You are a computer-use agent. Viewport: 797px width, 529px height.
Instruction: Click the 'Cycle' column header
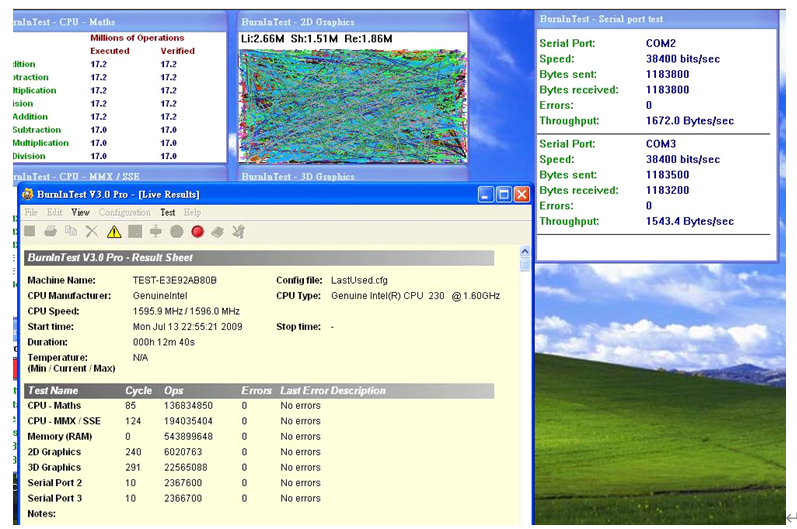coord(138,390)
